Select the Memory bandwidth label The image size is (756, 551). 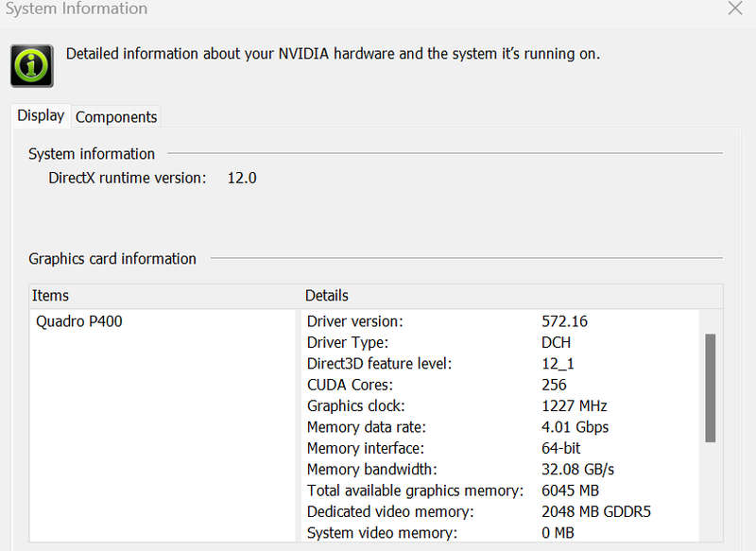click(371, 469)
